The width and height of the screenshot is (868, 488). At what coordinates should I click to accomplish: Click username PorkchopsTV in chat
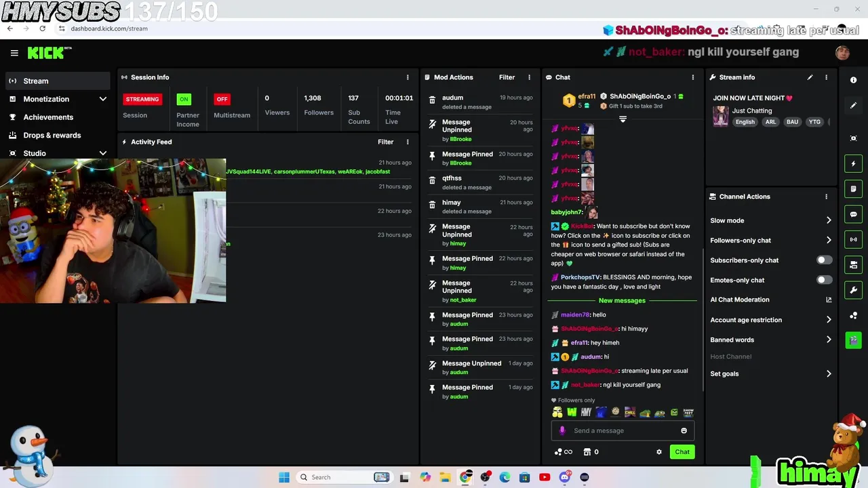point(580,277)
